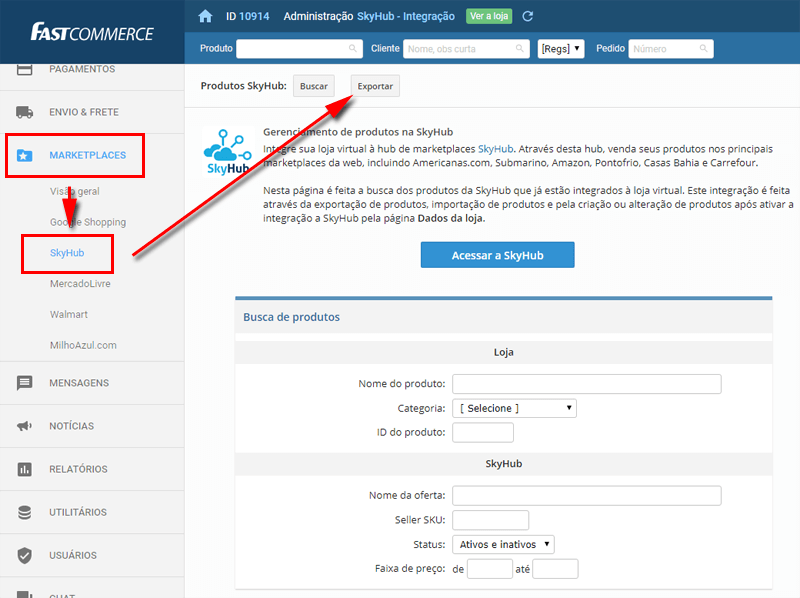800x598 pixels.
Task: Focus the ID do produto field
Action: tap(483, 433)
